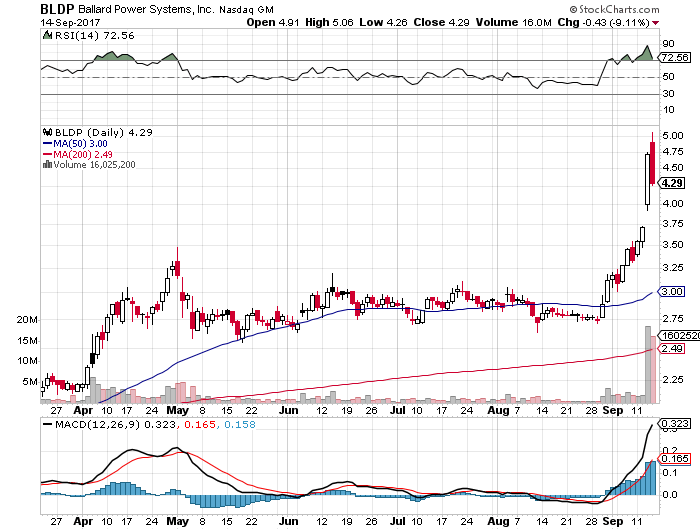The width and height of the screenshot is (700, 530).
Task: Click the red MA(200) legend swatch
Action: pos(45,153)
